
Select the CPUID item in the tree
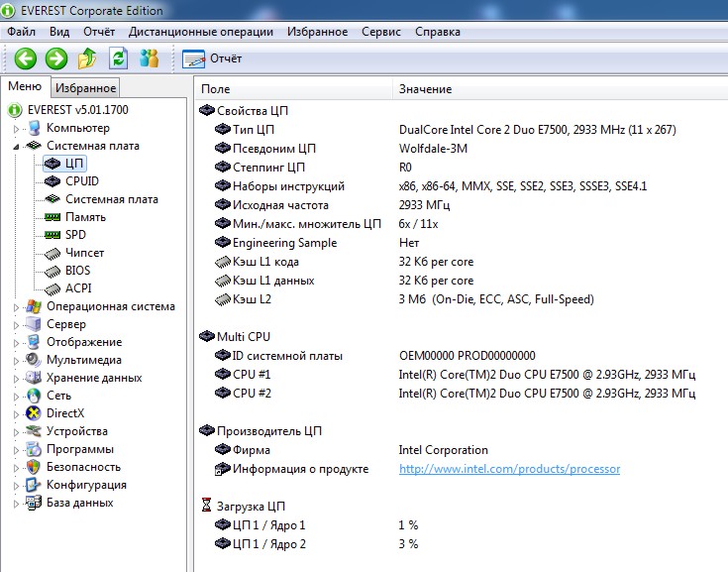[x=81, y=181]
